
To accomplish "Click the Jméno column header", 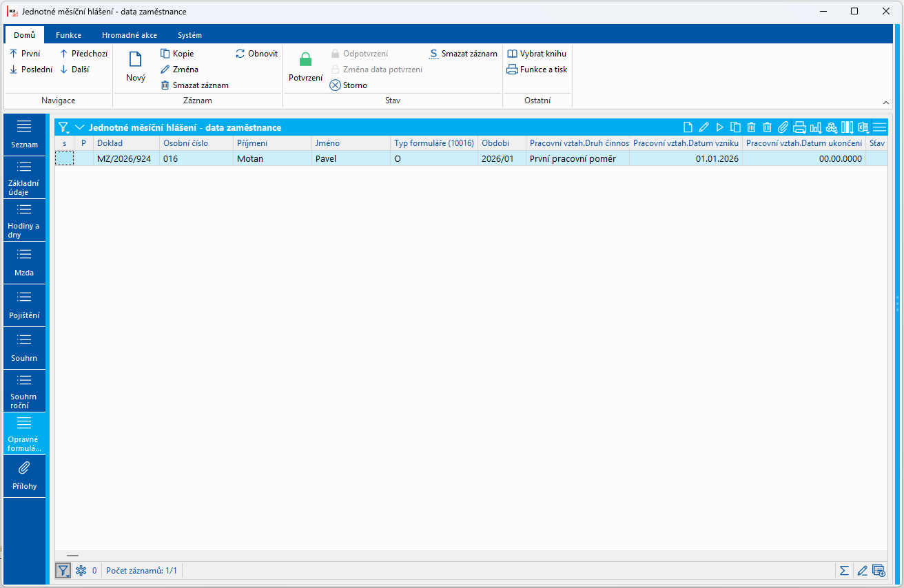I will tap(351, 143).
